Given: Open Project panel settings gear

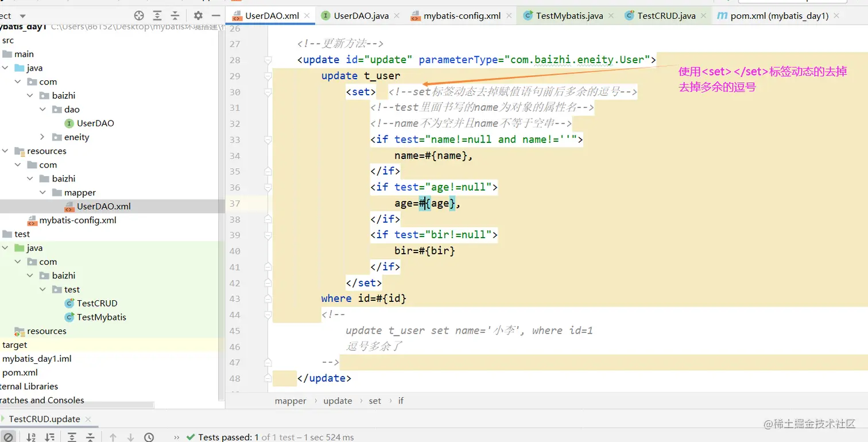Looking at the screenshot, I should [198, 15].
